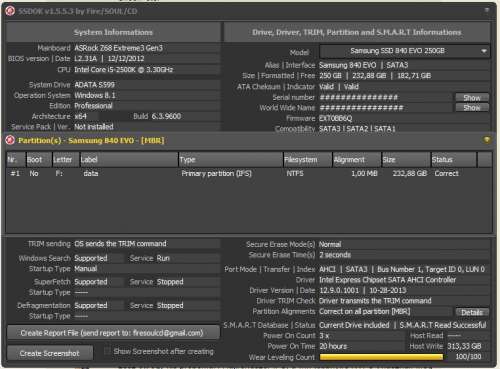Viewport: 500px width, 369px height.
Task: Click the small gray icon at the main window's top-right
Action: point(487,10)
